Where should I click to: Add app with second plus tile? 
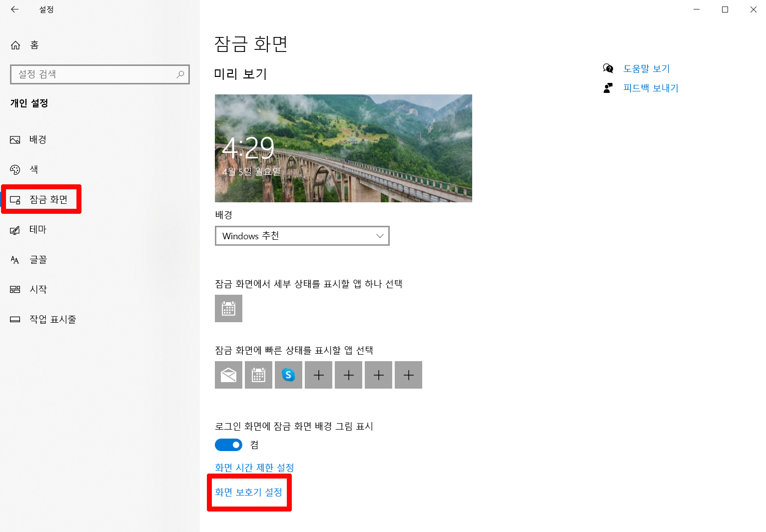coord(348,375)
